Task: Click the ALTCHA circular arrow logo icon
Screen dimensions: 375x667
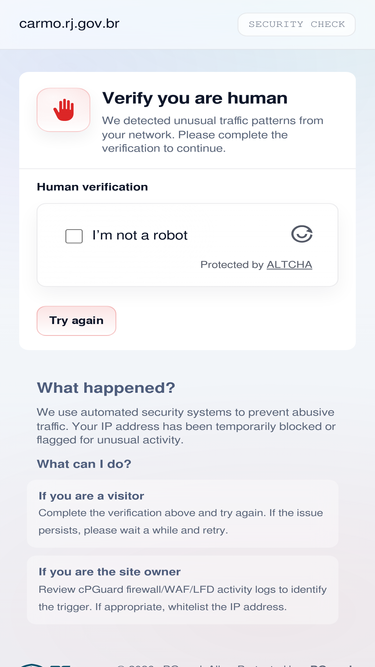Action: (x=302, y=234)
